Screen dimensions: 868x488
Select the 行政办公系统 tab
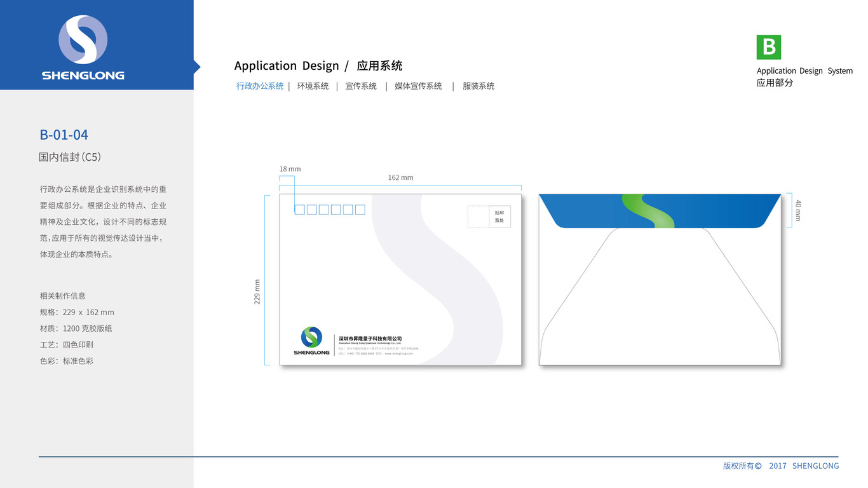click(260, 86)
